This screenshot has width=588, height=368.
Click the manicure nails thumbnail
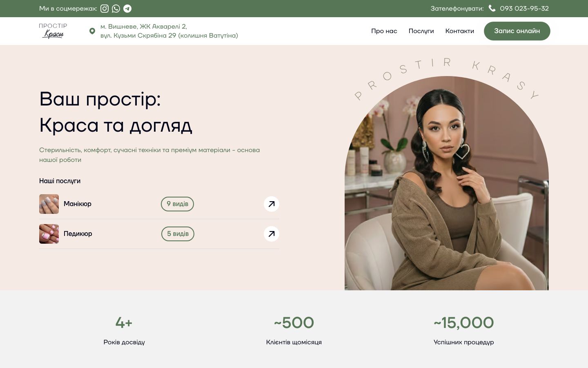49,204
